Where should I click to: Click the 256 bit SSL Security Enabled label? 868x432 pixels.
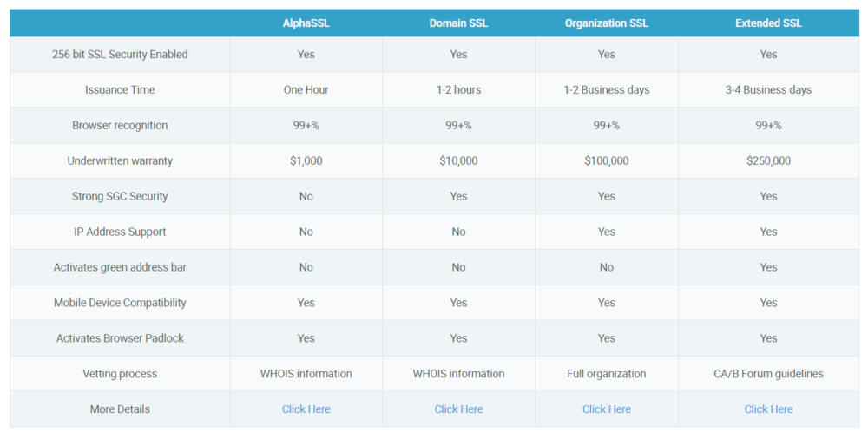(120, 54)
